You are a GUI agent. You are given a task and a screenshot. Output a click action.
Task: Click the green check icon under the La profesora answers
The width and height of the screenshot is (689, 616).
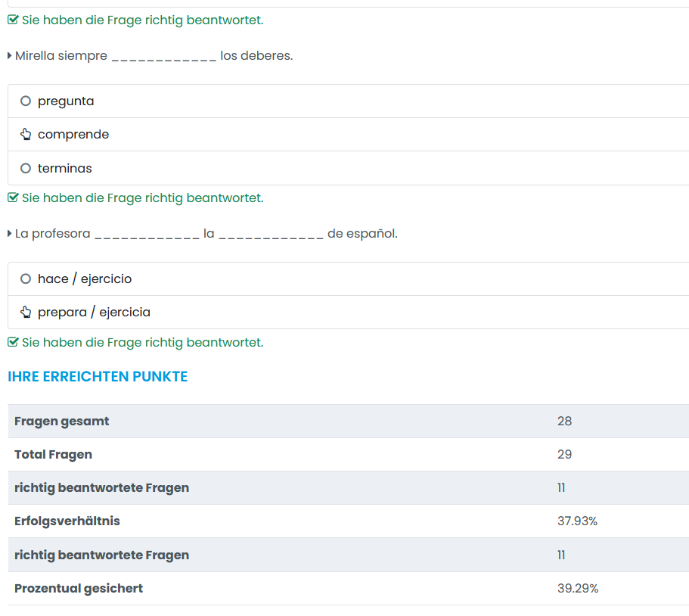click(12, 343)
